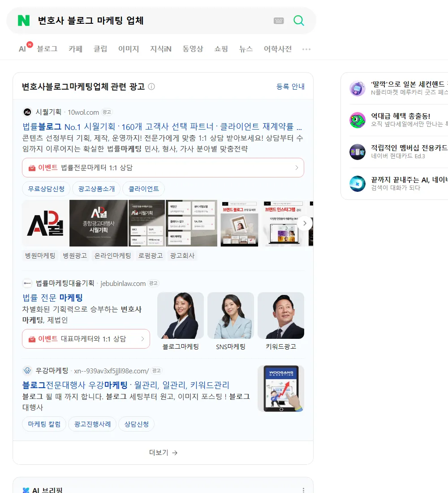Open the 블로그전문대행사 우강마케팅 headline

point(126,385)
